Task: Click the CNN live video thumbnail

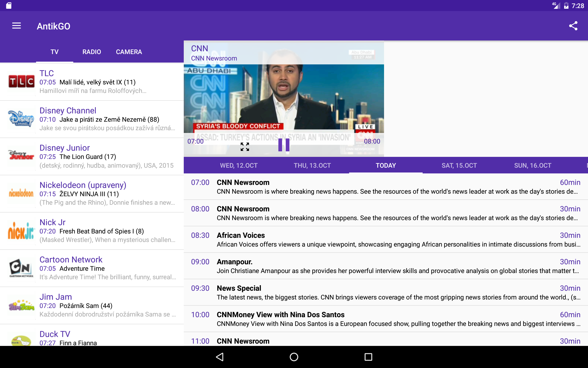Action: (284, 98)
